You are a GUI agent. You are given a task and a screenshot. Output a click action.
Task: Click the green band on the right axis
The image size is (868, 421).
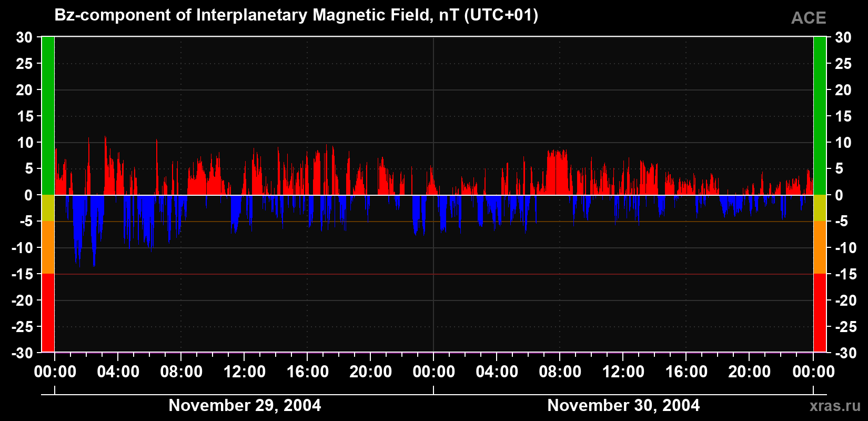820,116
